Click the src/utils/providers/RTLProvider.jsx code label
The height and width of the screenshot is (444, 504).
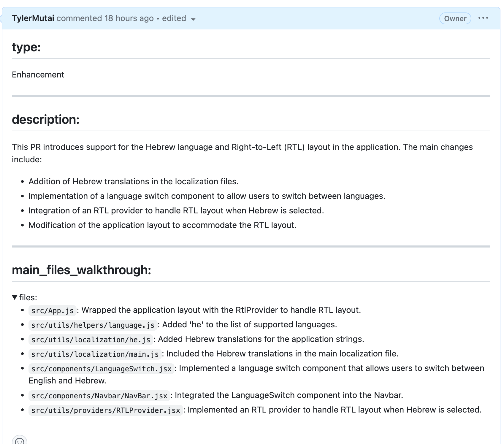(106, 410)
